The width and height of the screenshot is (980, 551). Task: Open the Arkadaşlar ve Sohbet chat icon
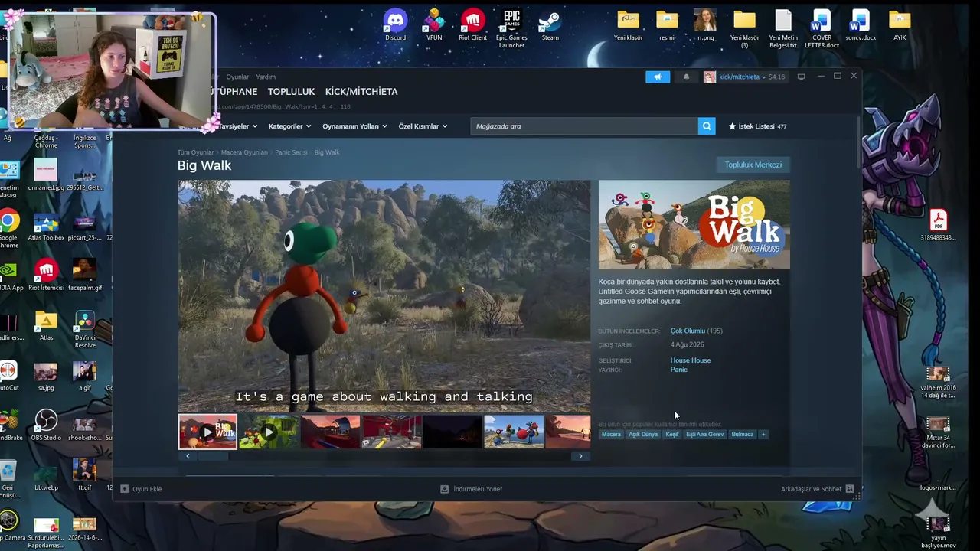tap(849, 488)
